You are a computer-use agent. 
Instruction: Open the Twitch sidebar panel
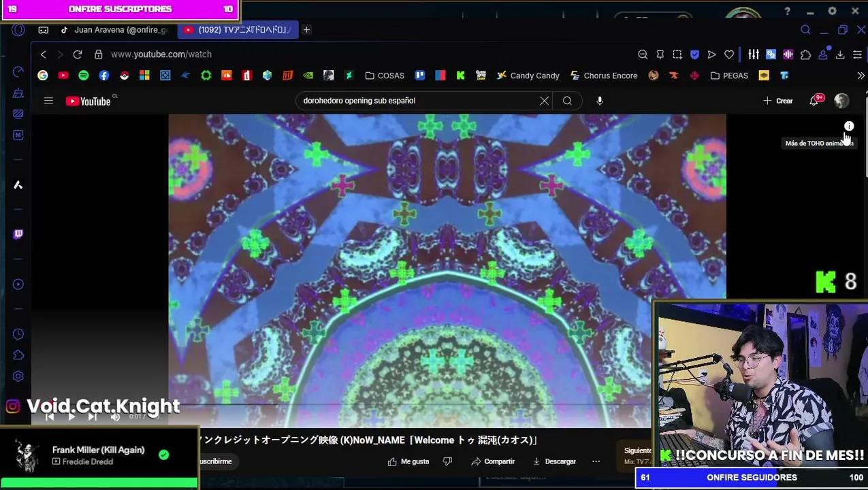[x=18, y=234]
